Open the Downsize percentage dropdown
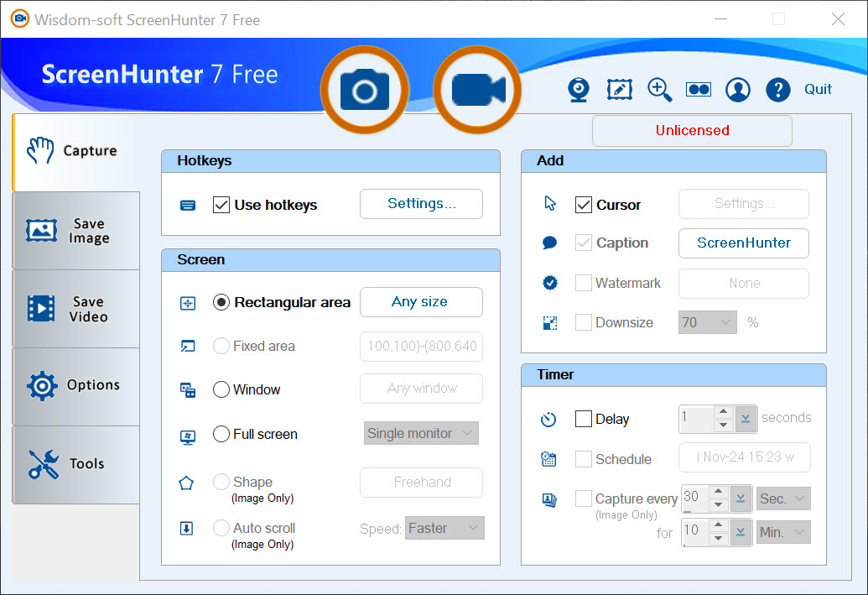Viewport: 868px width, 595px height. pyautogui.click(x=707, y=322)
